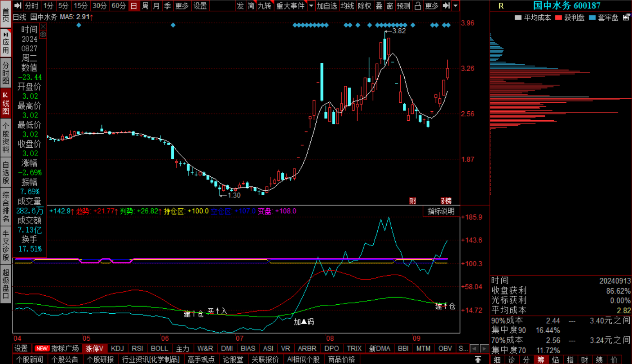Select the 指 panel icon at bottom right
The image size is (632, 364).
click(570, 360)
